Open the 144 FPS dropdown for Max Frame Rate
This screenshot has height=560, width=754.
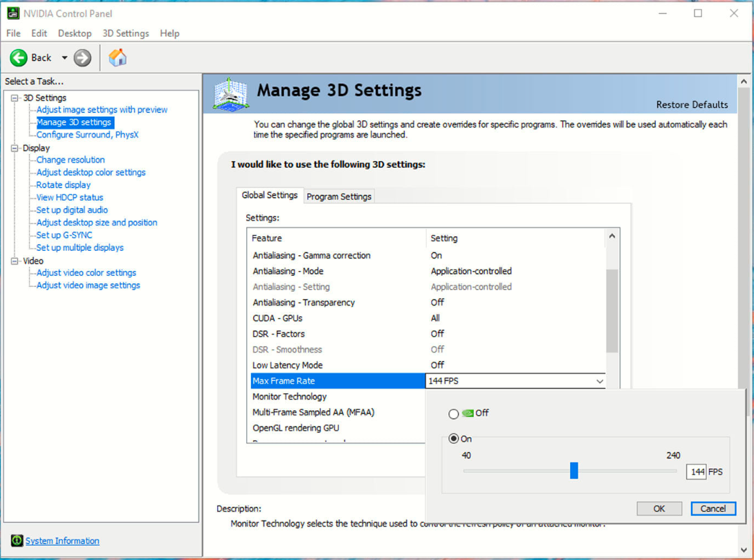pos(600,381)
